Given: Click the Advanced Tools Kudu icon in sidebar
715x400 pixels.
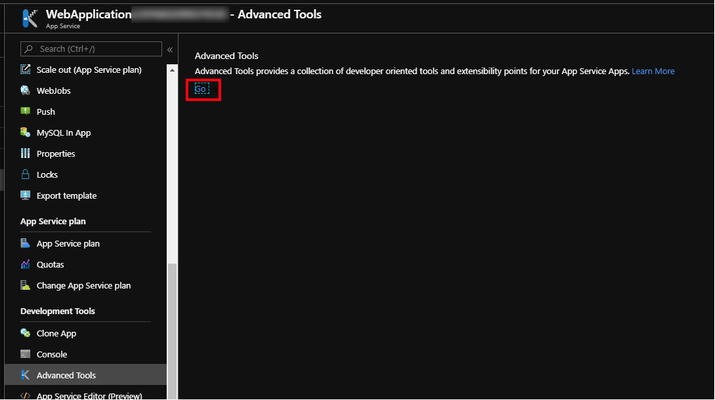Looking at the screenshot, I should 25,375.
